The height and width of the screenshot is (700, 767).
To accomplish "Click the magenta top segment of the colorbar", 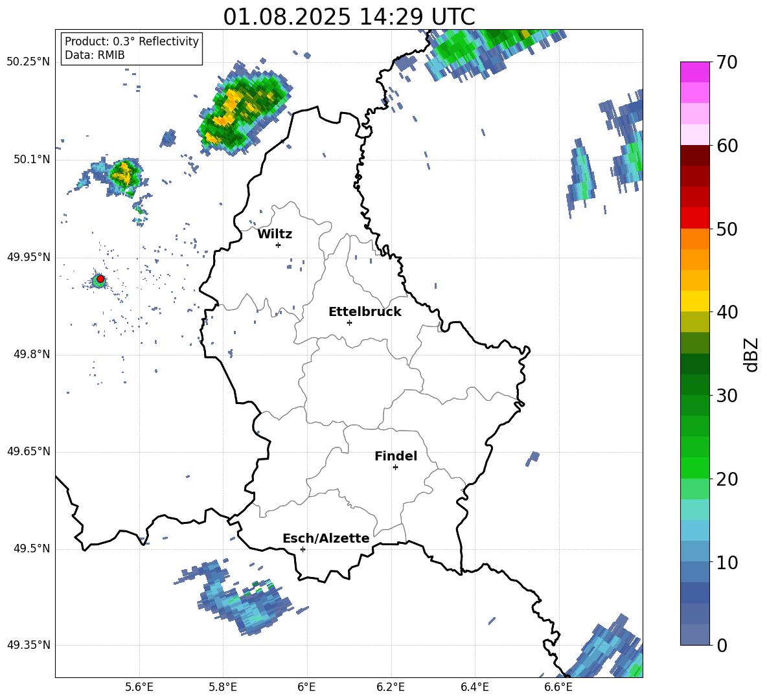I will point(694,72).
